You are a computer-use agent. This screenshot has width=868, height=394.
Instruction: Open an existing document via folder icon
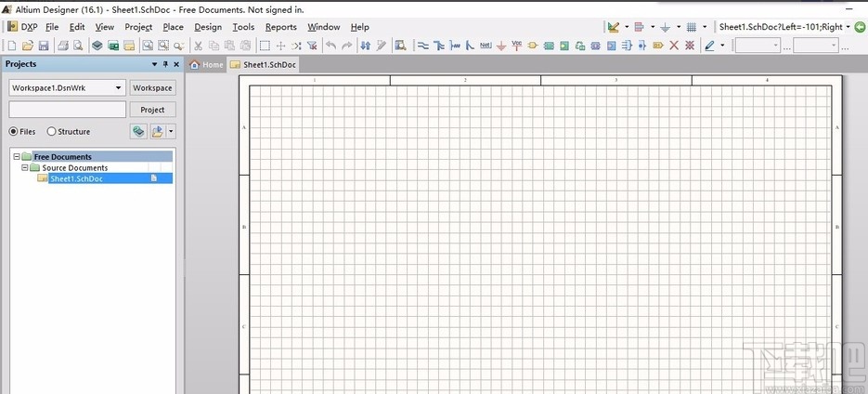click(x=28, y=46)
